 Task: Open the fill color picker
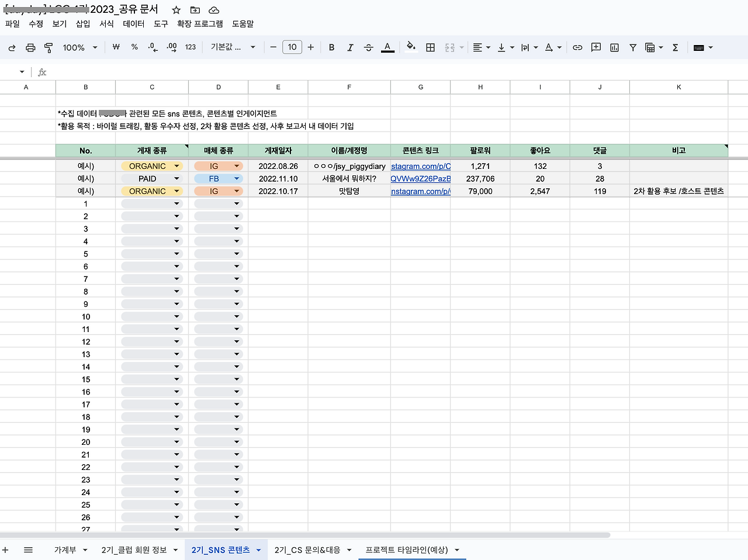tap(411, 47)
